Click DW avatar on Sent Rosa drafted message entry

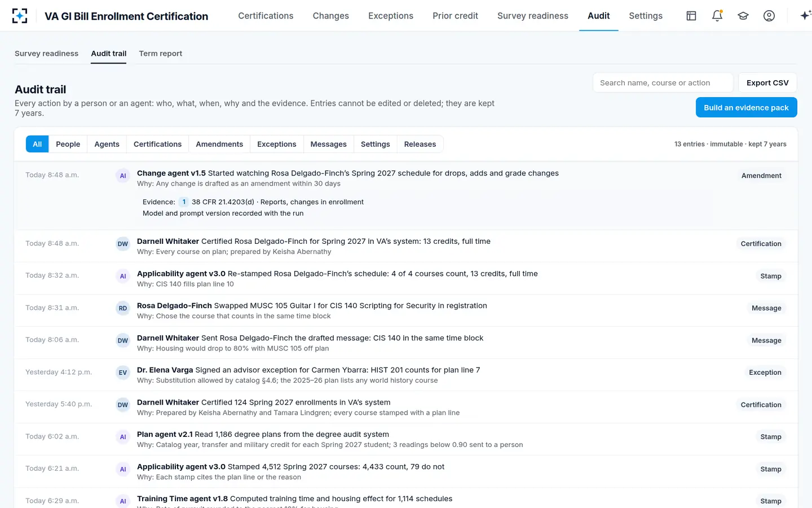click(x=123, y=340)
